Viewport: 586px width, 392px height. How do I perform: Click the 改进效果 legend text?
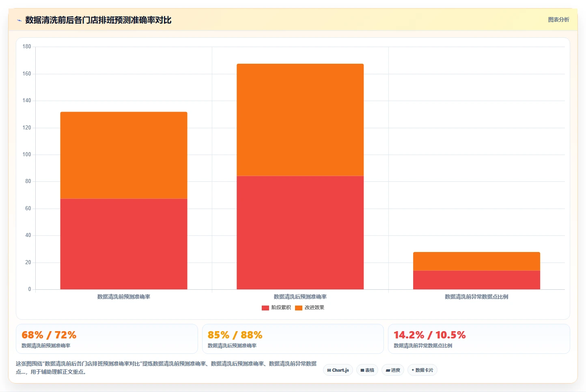(315, 308)
